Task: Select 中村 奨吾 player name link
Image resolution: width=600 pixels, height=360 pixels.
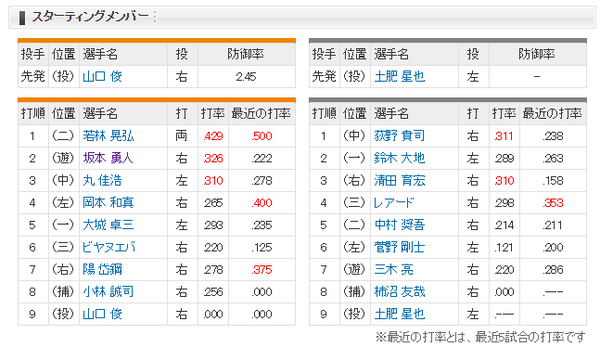Action: click(399, 225)
